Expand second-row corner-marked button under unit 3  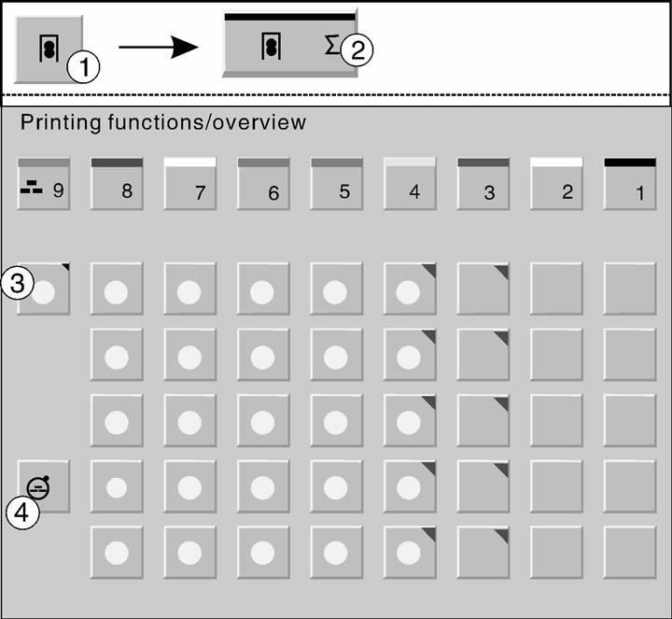point(483,355)
